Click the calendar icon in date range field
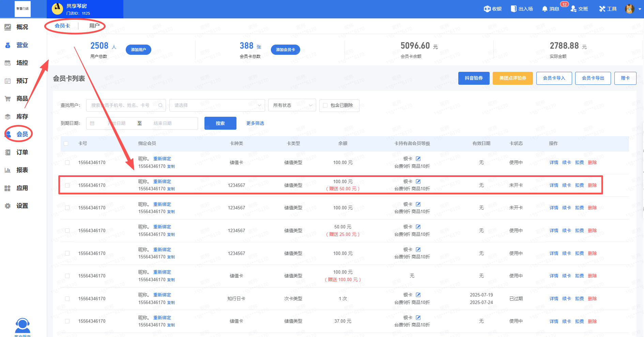 point(92,123)
